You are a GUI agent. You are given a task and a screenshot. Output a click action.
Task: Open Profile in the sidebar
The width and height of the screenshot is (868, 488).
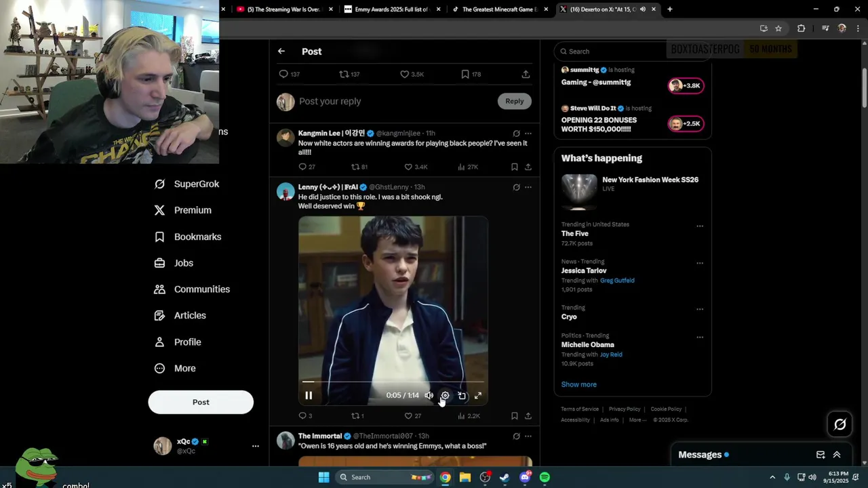(x=178, y=342)
